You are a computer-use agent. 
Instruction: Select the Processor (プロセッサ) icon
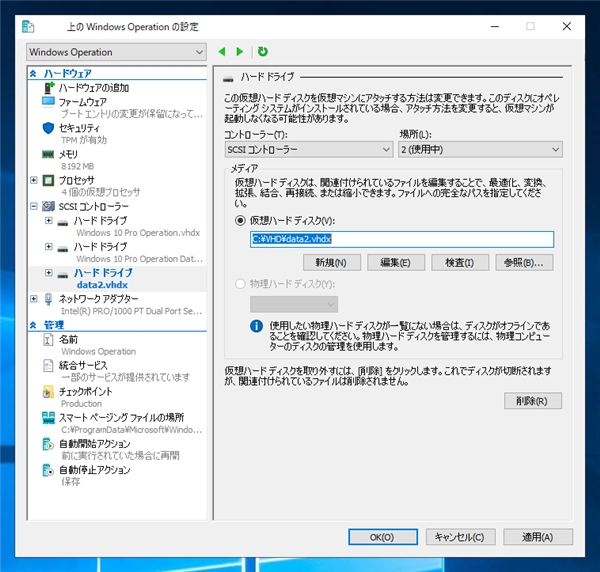tap(48, 180)
